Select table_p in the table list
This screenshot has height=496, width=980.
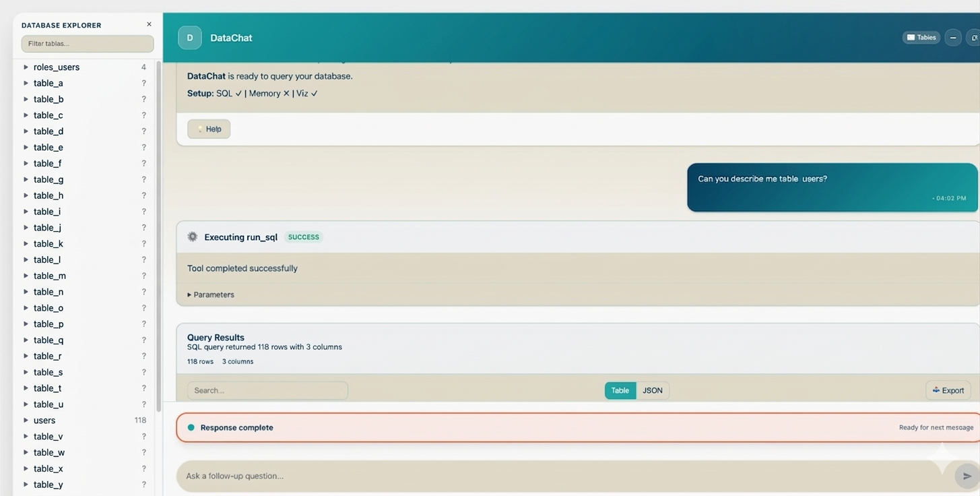pos(48,323)
